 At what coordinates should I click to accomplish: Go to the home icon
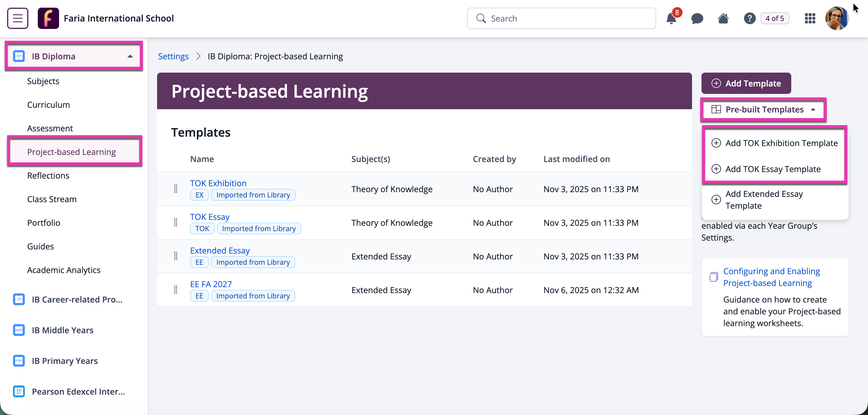pos(723,18)
